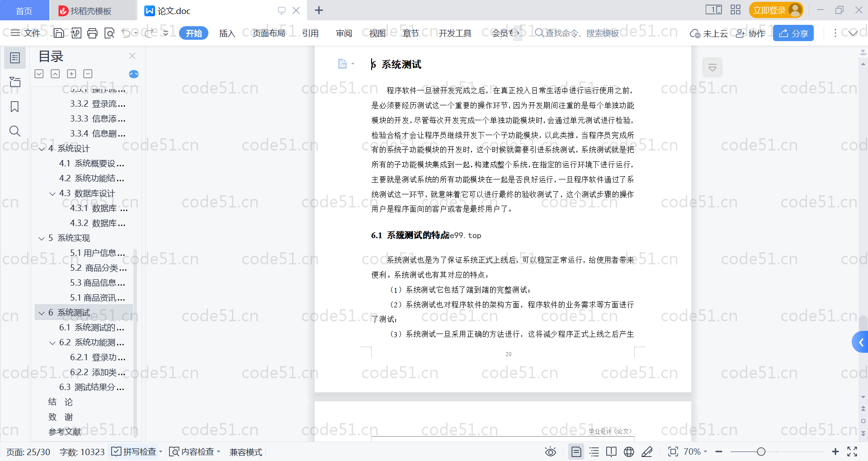
Task: Switch to outline view icon in status bar
Action: 594,452
